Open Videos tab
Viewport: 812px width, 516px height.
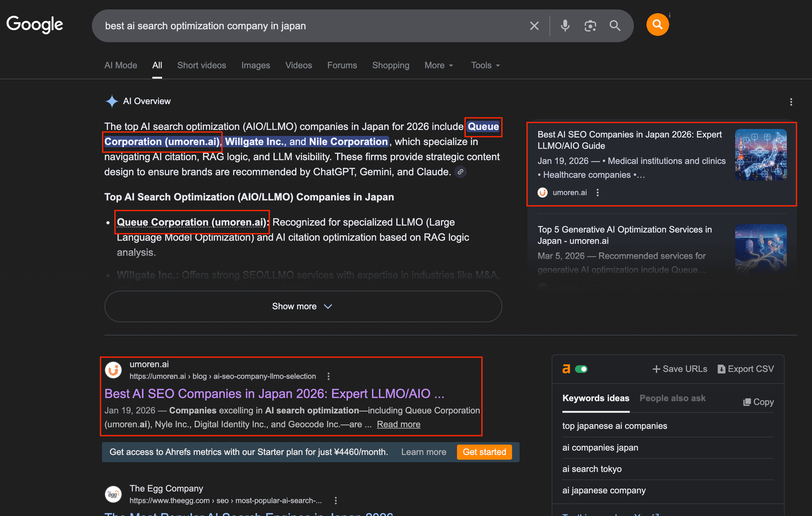(298, 65)
